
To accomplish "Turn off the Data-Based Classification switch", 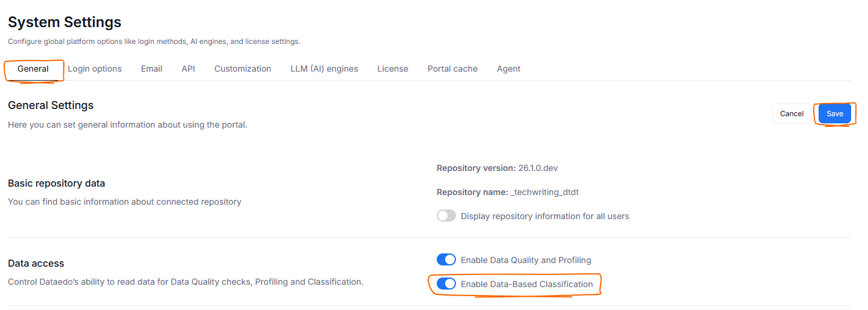I will [x=446, y=284].
